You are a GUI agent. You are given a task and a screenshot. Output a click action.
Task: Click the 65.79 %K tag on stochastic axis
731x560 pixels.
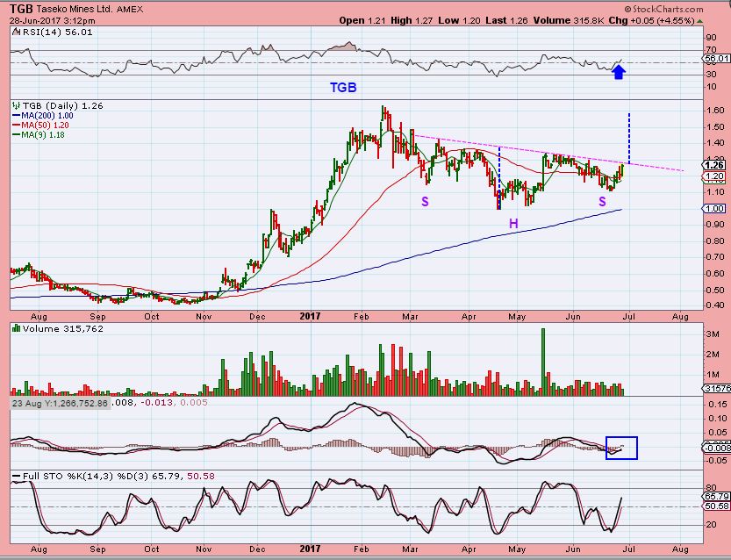pyautogui.click(x=717, y=497)
